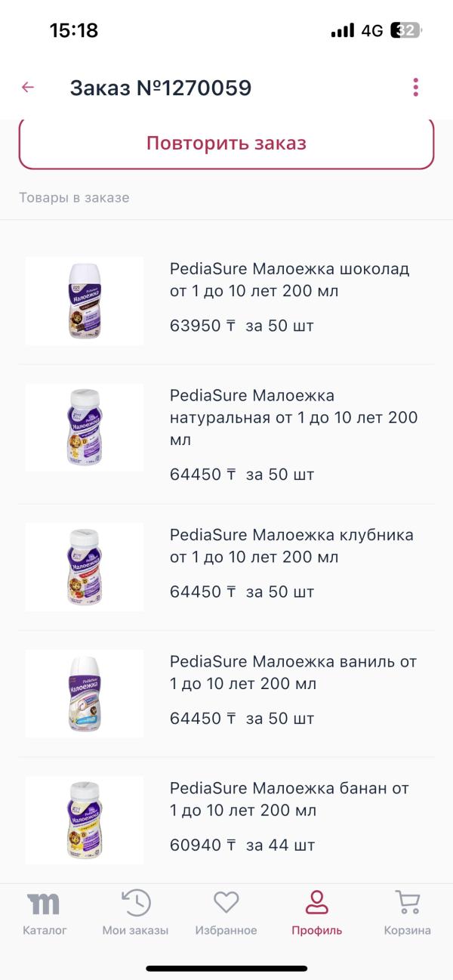Open the Каталог tab icon
Screen dimensions: 453x980
point(45,903)
